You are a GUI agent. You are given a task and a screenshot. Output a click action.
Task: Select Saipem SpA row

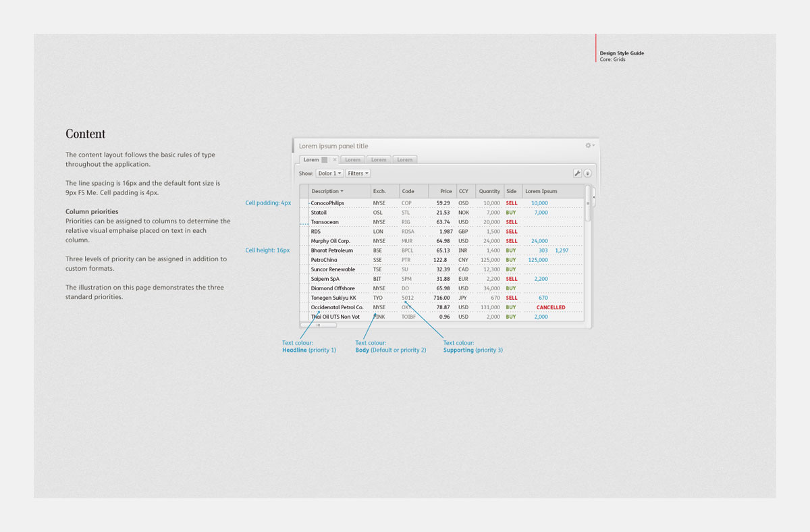click(441, 278)
